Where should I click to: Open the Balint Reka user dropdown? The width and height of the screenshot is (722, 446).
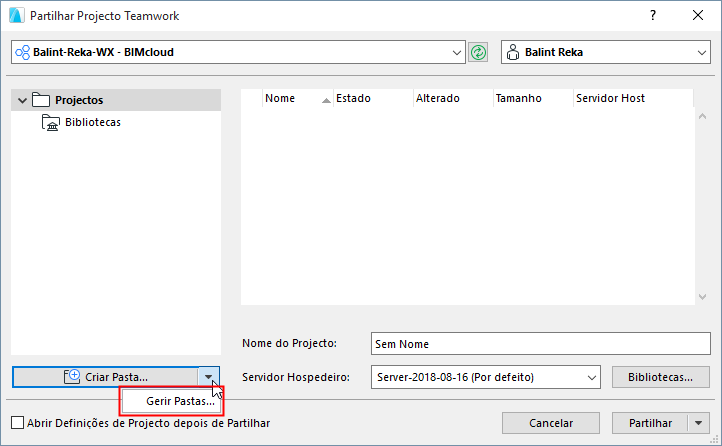tap(701, 52)
